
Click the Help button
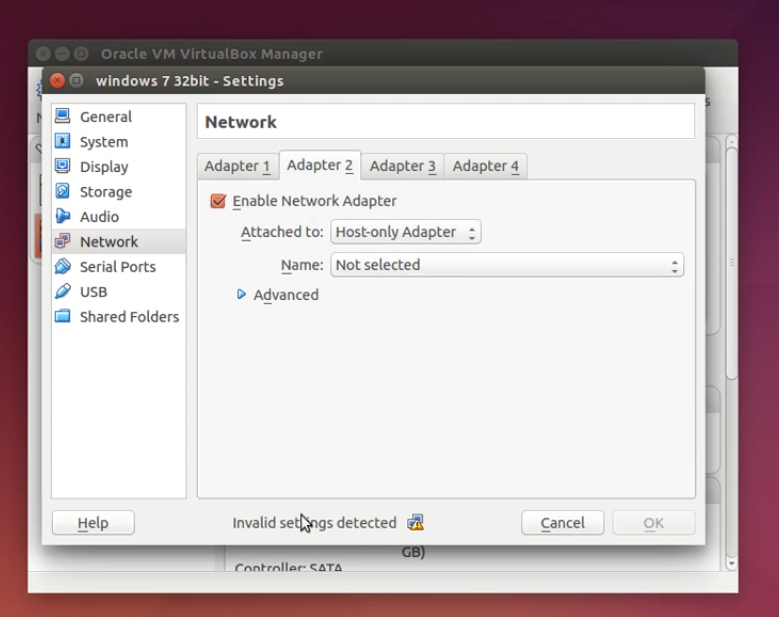point(93,523)
